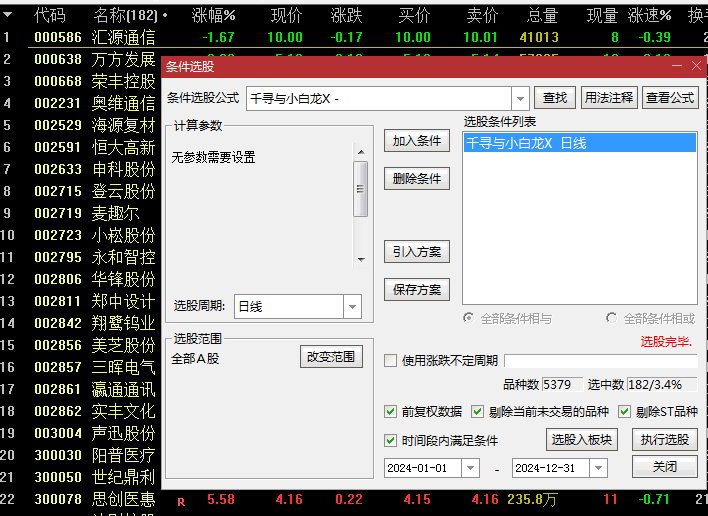Toggle 前复权数据 checkbox
Image resolution: width=708 pixels, height=516 pixels.
pos(390,412)
